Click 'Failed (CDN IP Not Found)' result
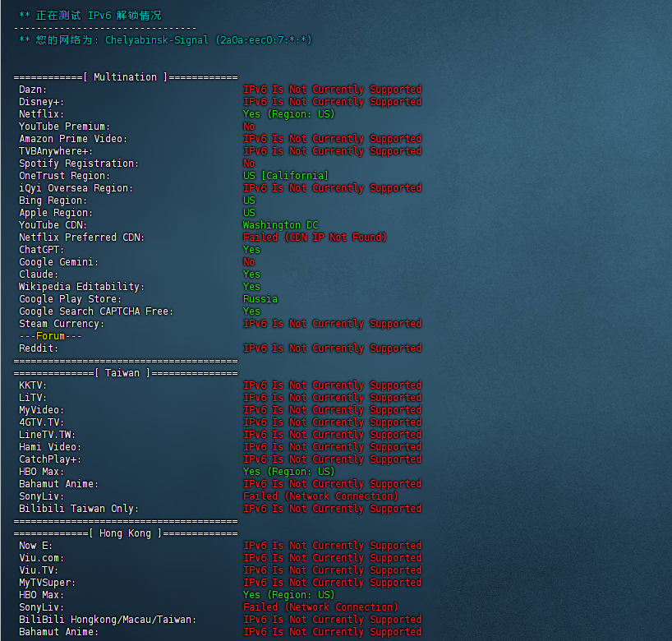672x641 pixels. pos(315,237)
